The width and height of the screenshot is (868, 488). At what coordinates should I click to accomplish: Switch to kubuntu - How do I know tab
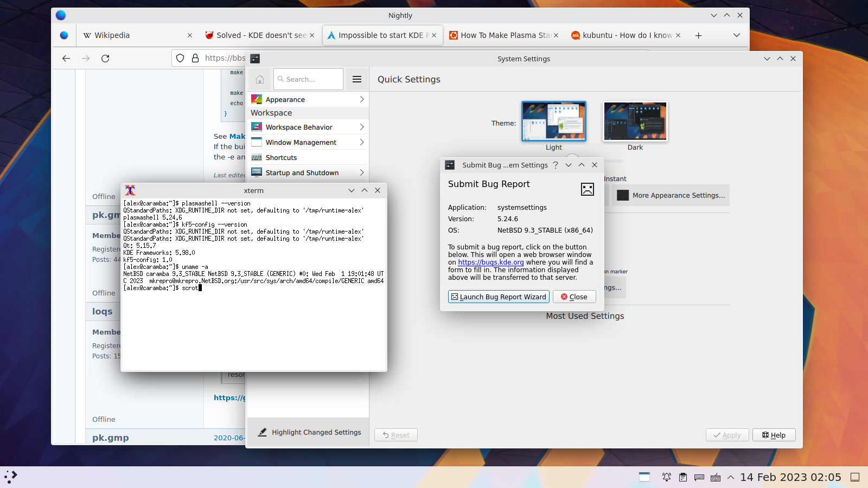point(626,35)
